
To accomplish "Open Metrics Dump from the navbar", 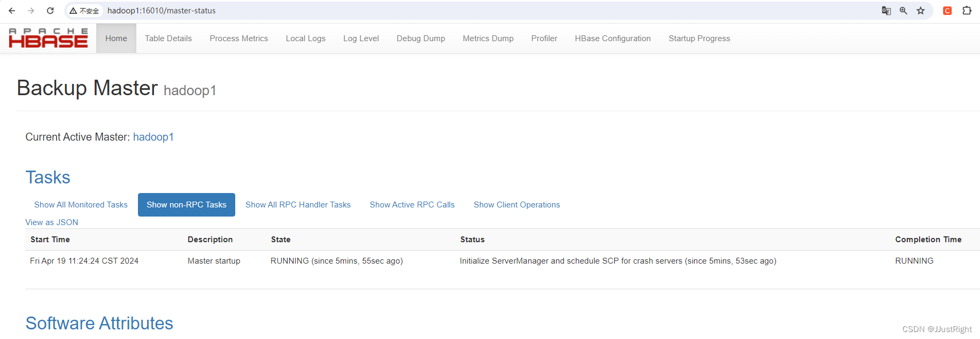I will click(488, 38).
